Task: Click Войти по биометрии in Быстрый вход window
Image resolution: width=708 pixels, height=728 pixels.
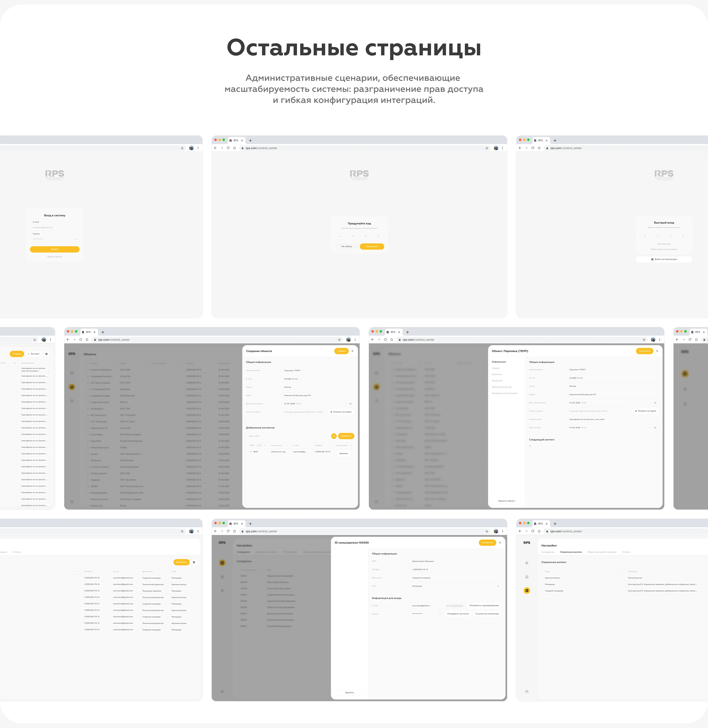Action: click(664, 259)
